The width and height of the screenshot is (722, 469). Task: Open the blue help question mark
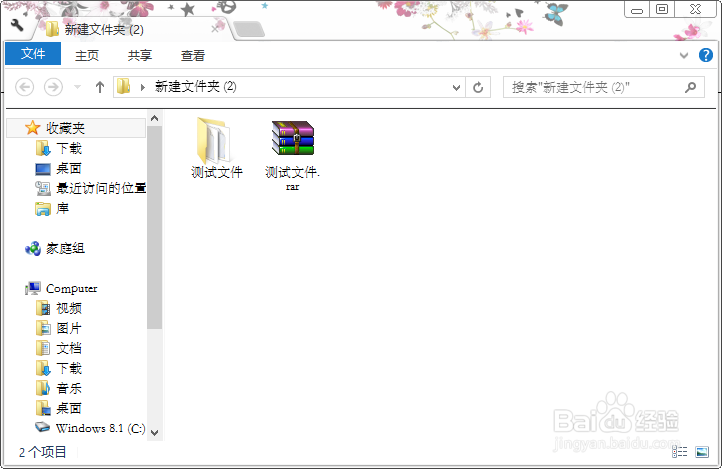click(x=705, y=55)
